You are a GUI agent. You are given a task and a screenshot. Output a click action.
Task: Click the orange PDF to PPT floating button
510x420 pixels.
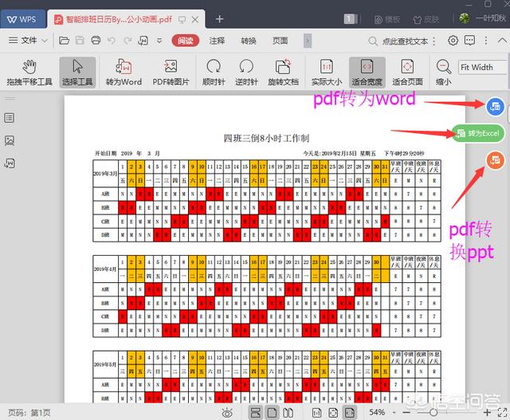pos(495,160)
